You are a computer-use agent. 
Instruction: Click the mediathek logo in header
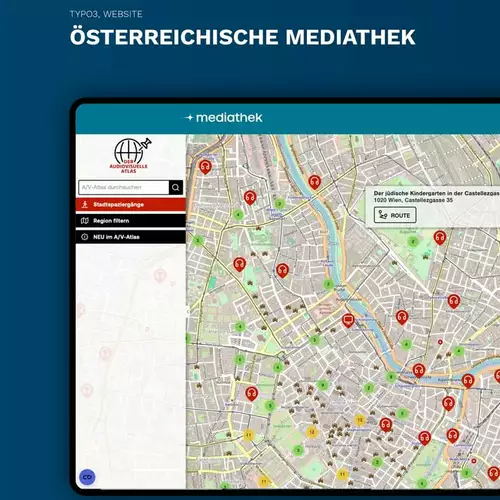click(x=224, y=118)
